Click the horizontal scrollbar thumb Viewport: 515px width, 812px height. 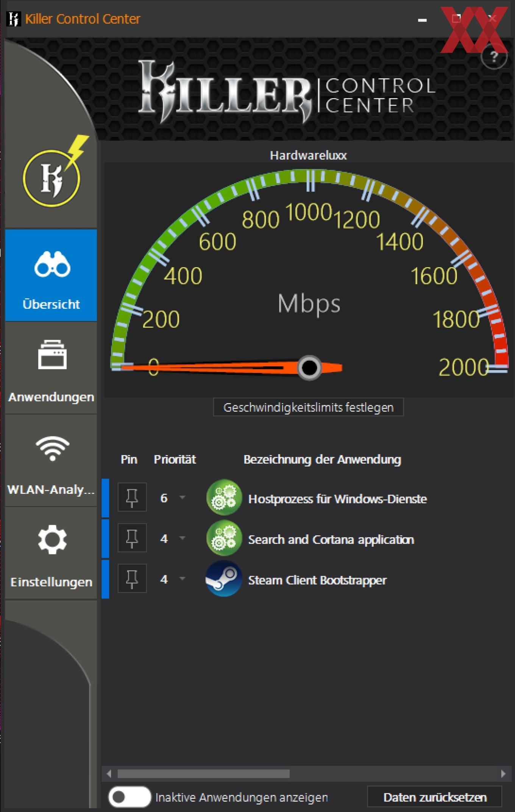[x=203, y=773]
